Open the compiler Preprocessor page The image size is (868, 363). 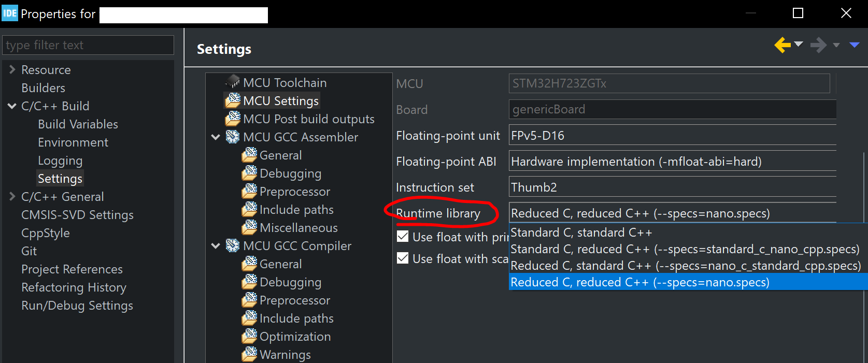(294, 300)
